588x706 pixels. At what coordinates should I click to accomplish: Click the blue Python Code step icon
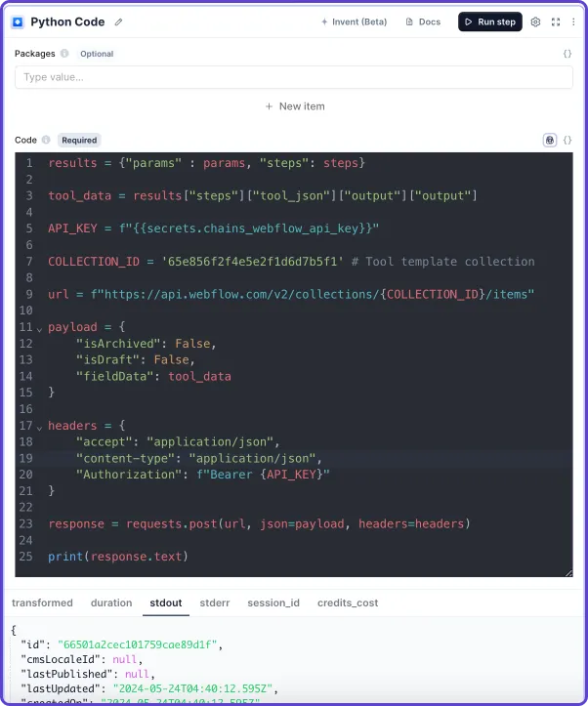point(17,21)
